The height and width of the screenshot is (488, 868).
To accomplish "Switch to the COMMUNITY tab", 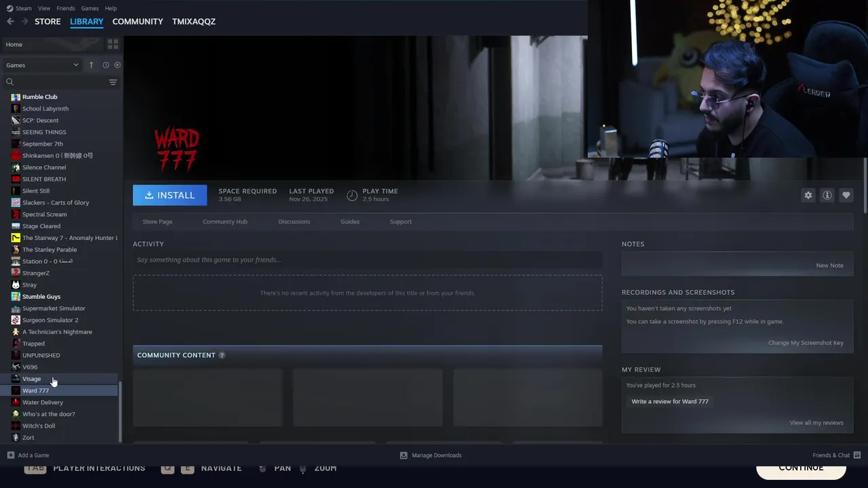I will pos(138,22).
